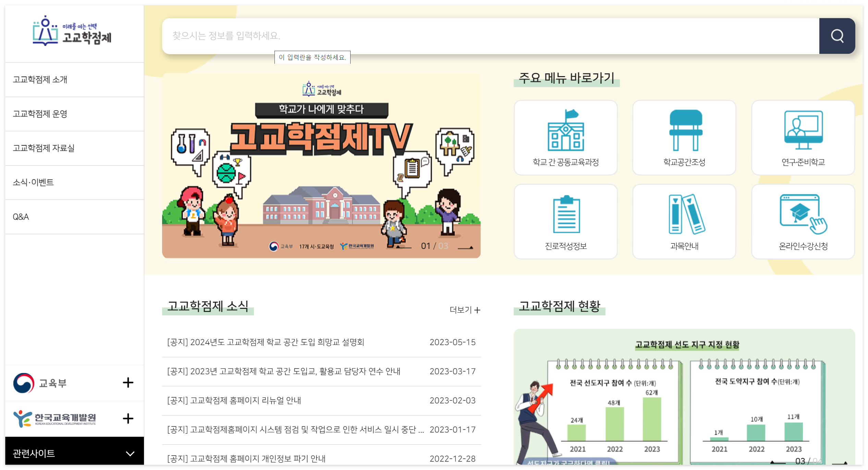Click date 2022-12-28 in news list
Image resolution: width=868 pixels, height=470 pixels.
coord(452,459)
